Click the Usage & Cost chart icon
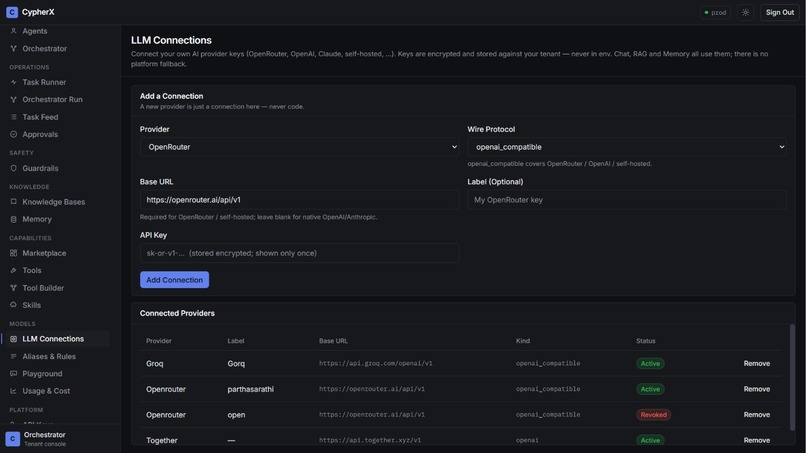 click(13, 391)
